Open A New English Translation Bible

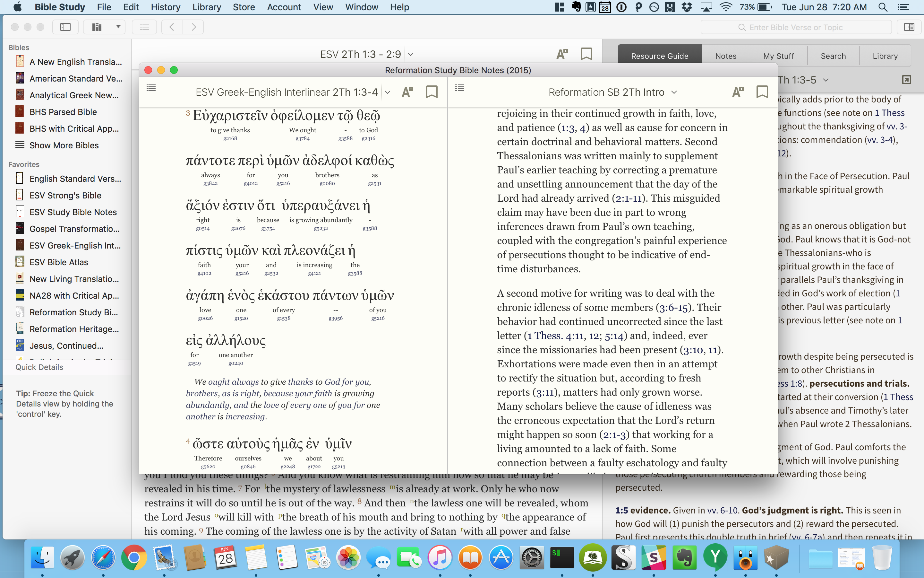(x=69, y=62)
